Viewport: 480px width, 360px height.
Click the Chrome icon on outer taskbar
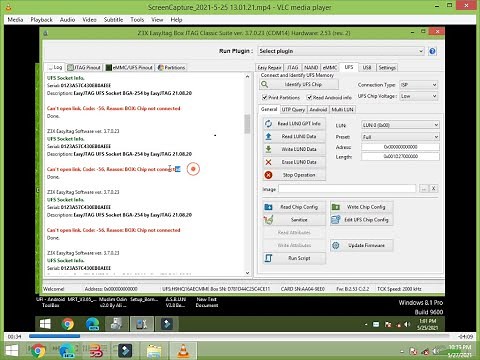coord(38,351)
